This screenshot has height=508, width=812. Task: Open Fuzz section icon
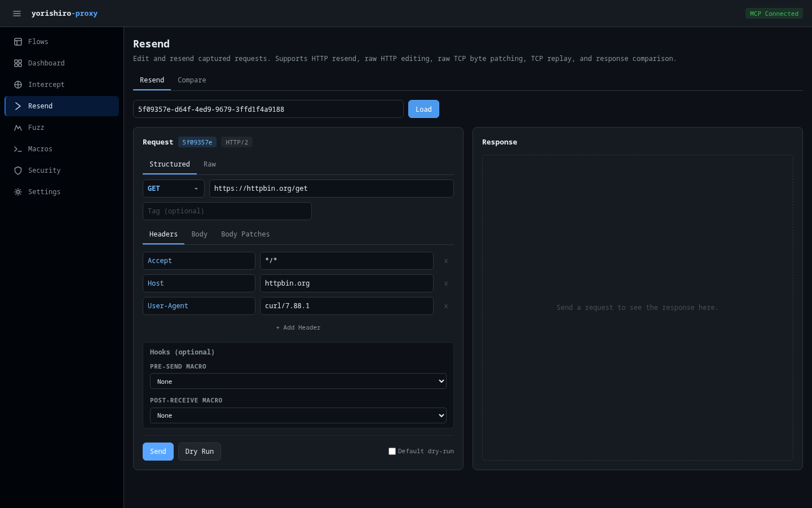point(18,128)
